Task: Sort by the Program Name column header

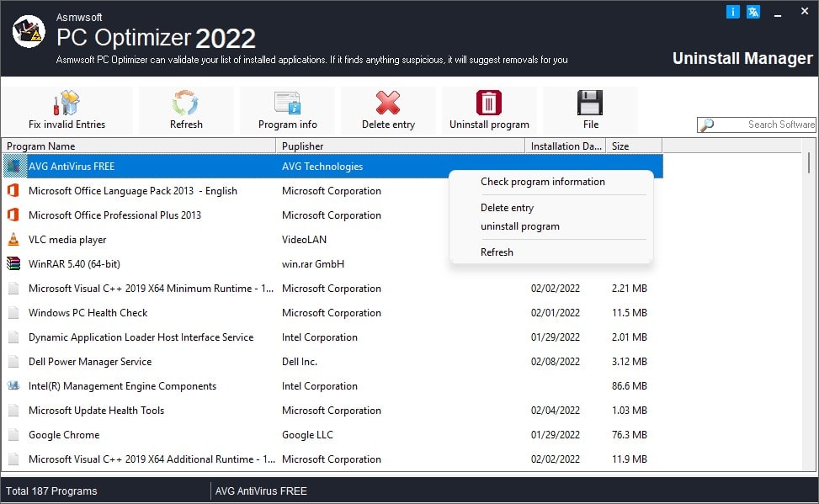Action: (139, 146)
